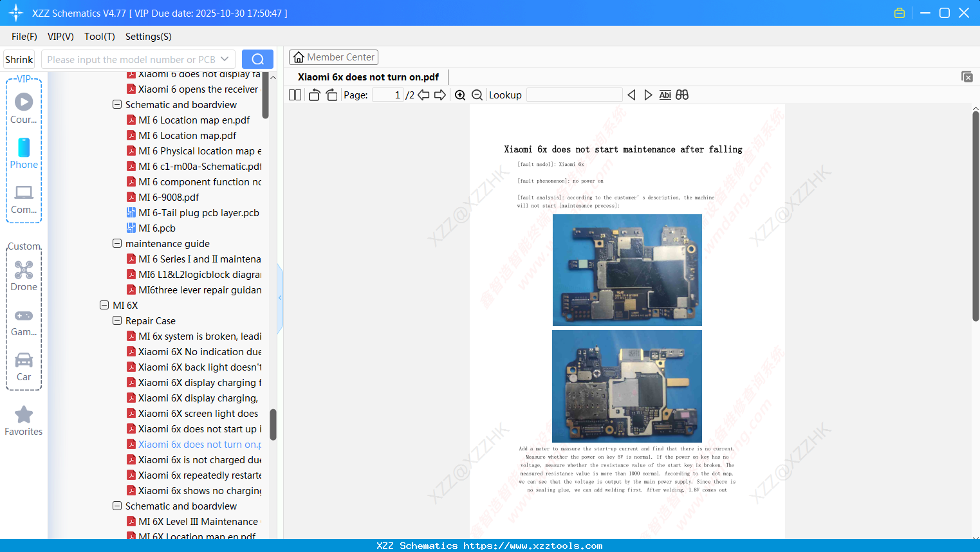Go to the next page arrow
The width and height of the screenshot is (980, 552).
click(440, 95)
